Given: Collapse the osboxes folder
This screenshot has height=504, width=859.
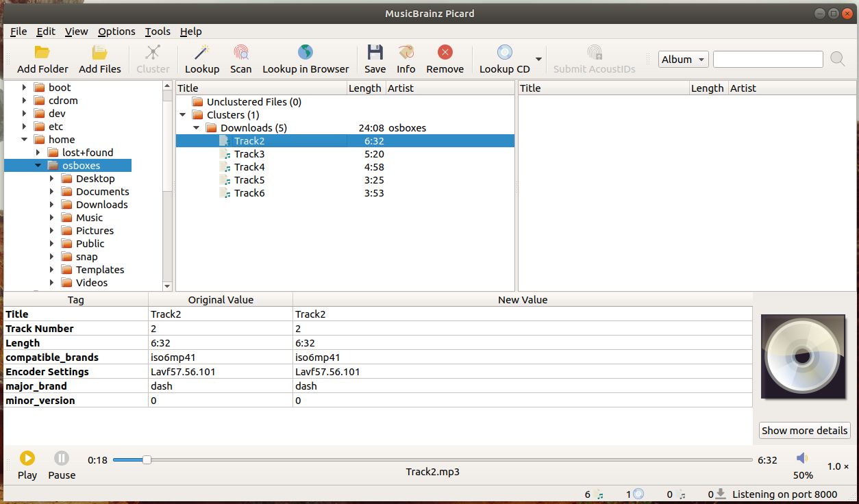Looking at the screenshot, I should (38, 166).
